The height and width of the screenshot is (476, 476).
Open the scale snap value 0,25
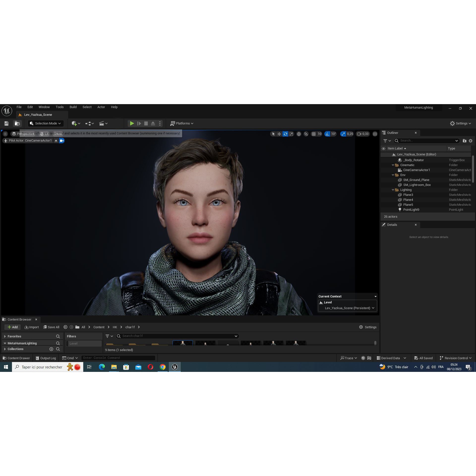350,134
